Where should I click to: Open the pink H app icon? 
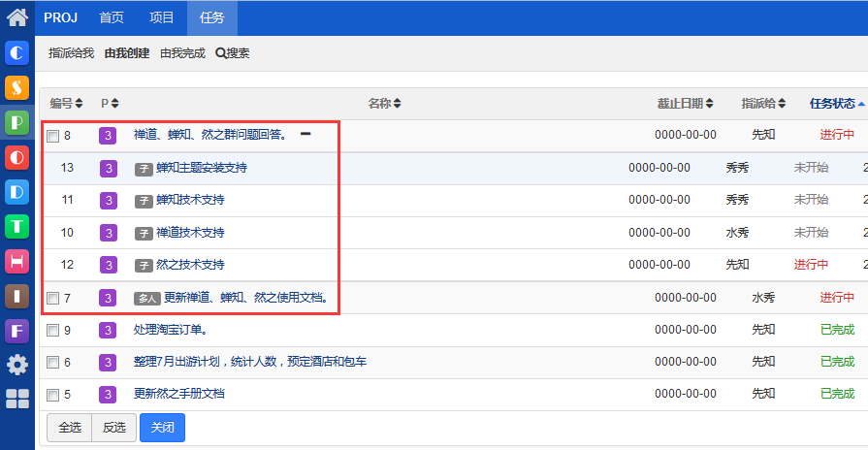(17, 261)
